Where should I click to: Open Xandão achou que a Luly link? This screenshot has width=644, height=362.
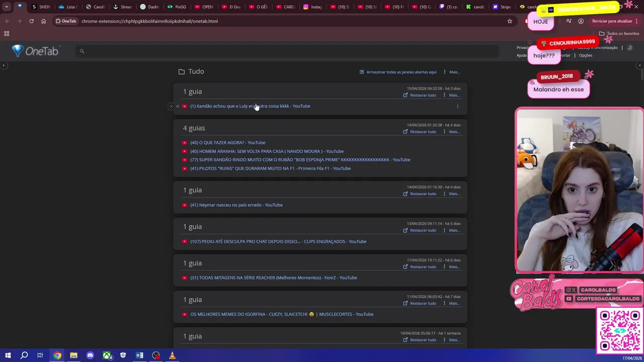click(x=250, y=106)
